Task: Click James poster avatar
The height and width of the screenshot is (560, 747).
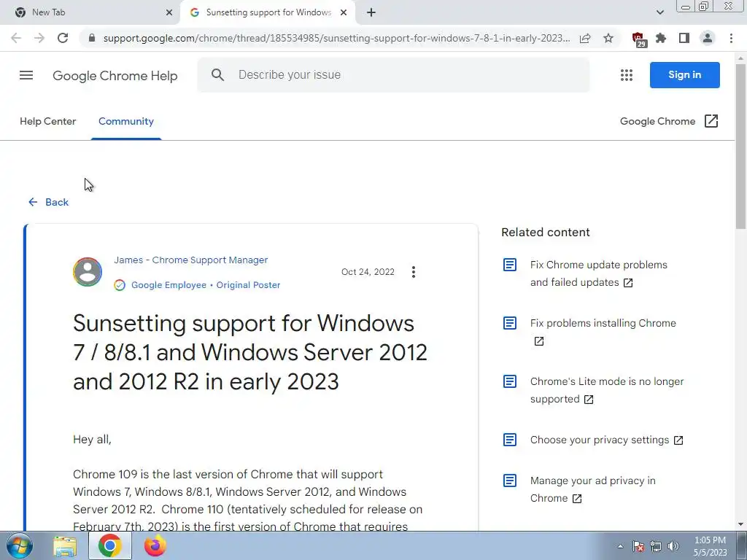Action: tap(88, 272)
